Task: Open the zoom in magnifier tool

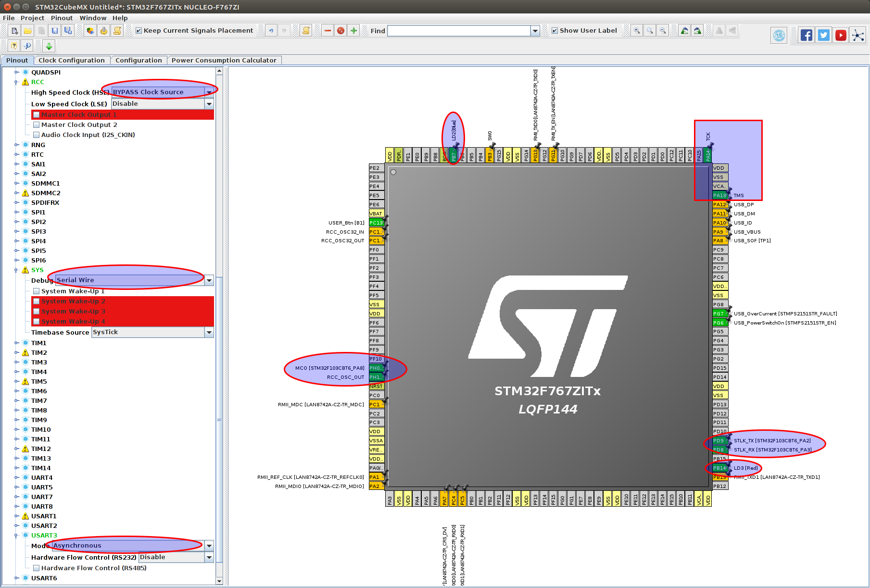Action: coord(636,30)
